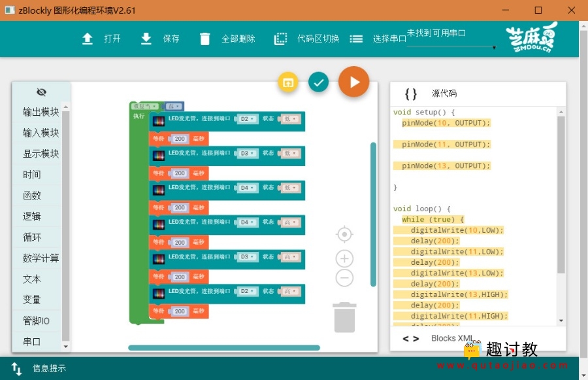Maximize the zBlockly window
Screen dimensions: 588x380
coord(538,10)
